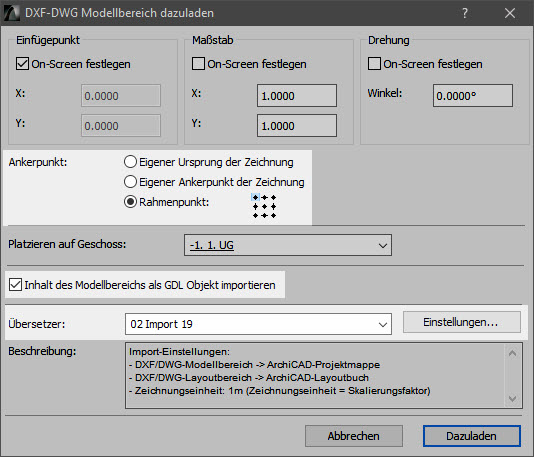Choose Eigener Ankerpunkt der Zeichnung option
This screenshot has height=457, width=534.
pos(130,182)
